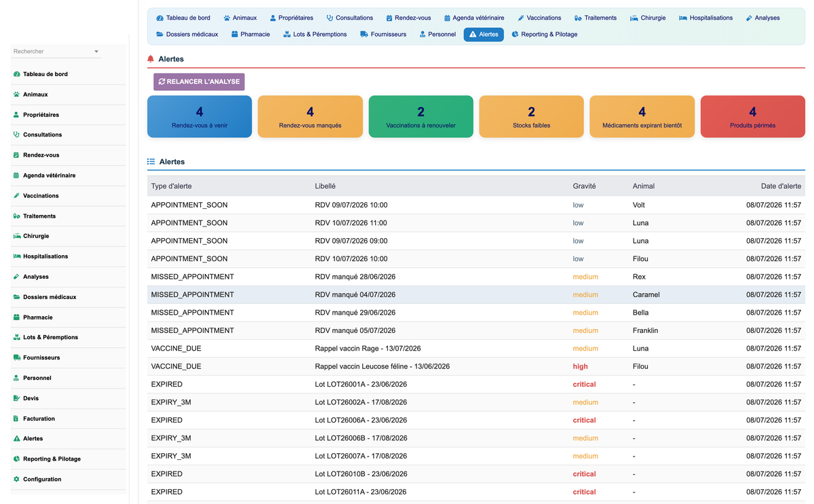The height and width of the screenshot is (504, 814).
Task: Click the warning triangle icon beside sidebar Alertes
Action: click(16, 438)
